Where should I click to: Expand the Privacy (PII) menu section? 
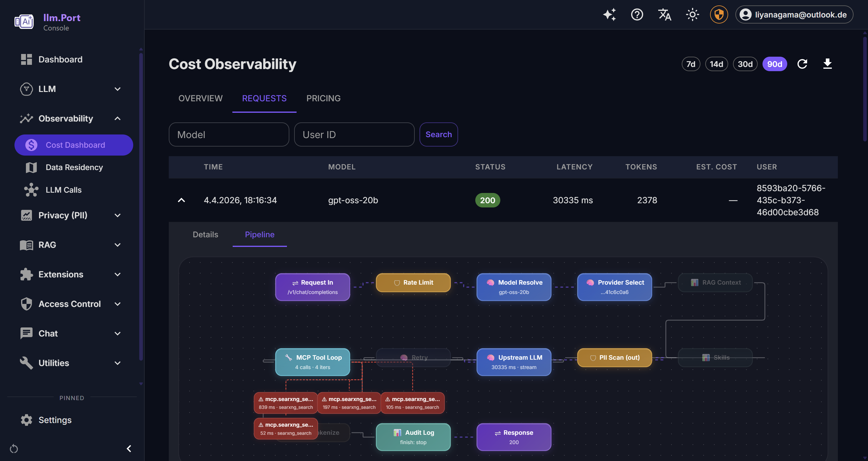click(x=118, y=215)
